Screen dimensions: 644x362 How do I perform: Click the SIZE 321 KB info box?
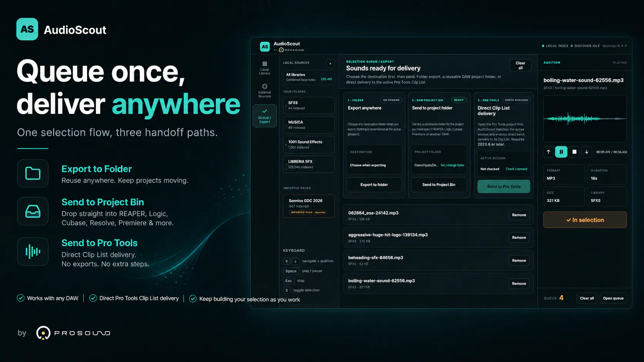(x=564, y=197)
